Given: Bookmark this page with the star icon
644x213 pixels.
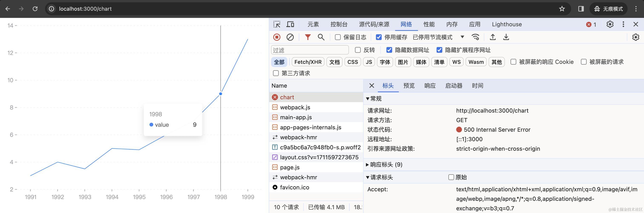Looking at the screenshot, I should point(562,9).
